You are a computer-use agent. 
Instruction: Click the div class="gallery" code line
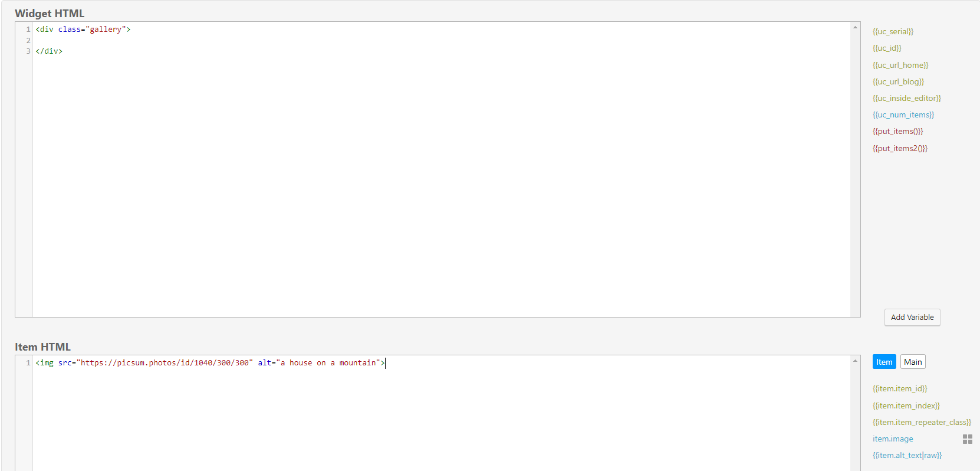pos(83,29)
